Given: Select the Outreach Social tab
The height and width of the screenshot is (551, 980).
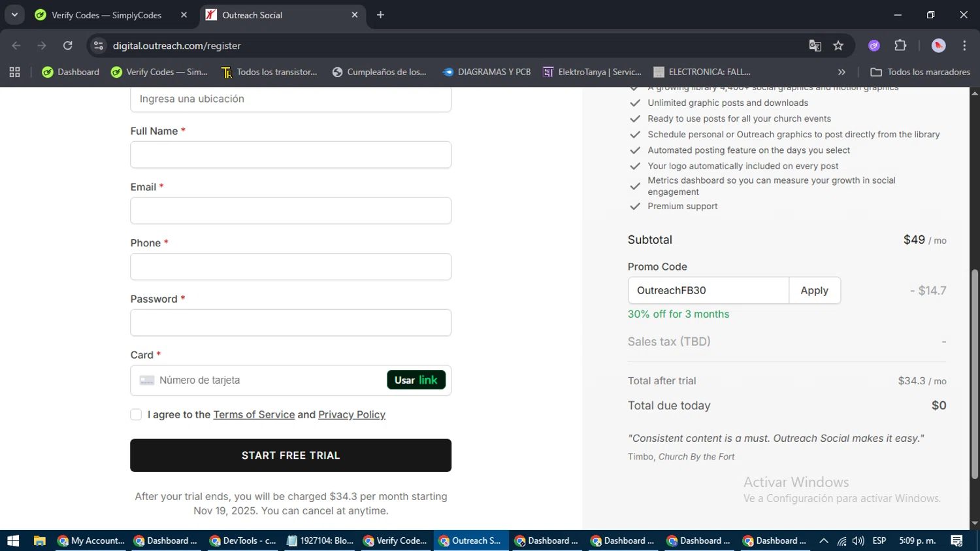Looking at the screenshot, I should 282,15.
